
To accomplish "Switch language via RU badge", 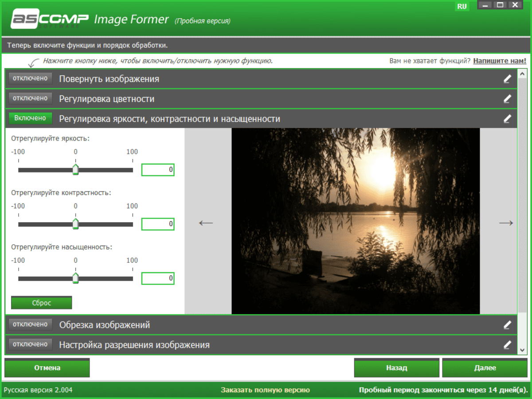I will [x=462, y=6].
